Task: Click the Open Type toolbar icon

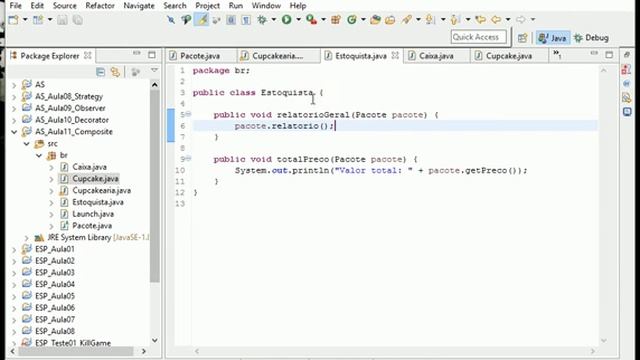Action: (375, 20)
